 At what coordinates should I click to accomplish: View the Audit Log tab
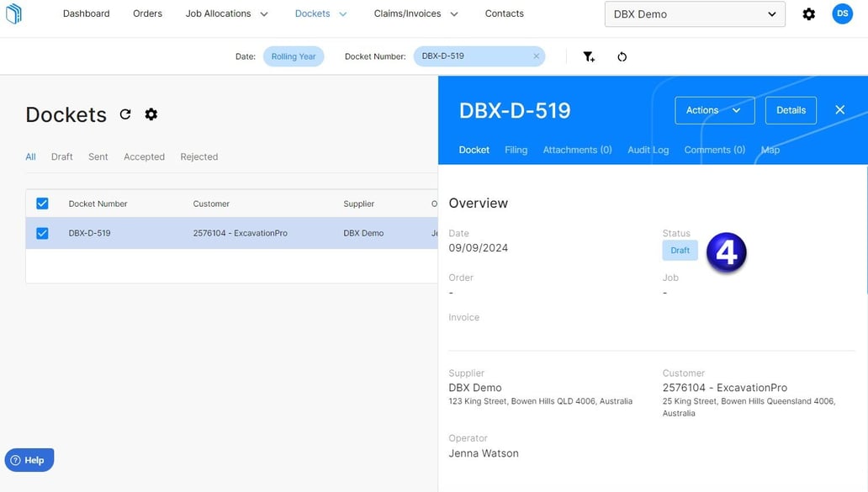[648, 150]
